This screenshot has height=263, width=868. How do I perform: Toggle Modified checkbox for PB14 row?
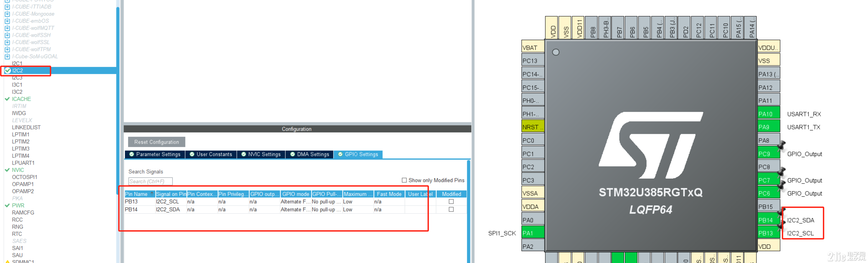coord(451,209)
